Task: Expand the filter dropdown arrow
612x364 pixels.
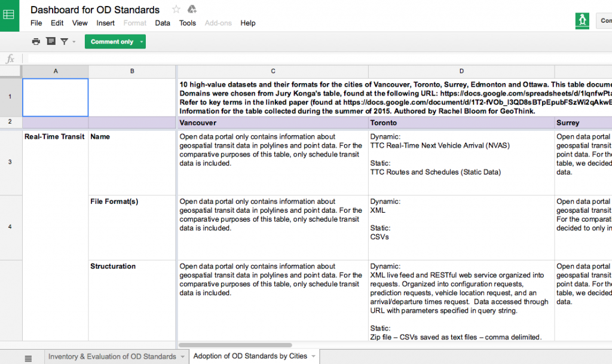Action: pos(74,42)
